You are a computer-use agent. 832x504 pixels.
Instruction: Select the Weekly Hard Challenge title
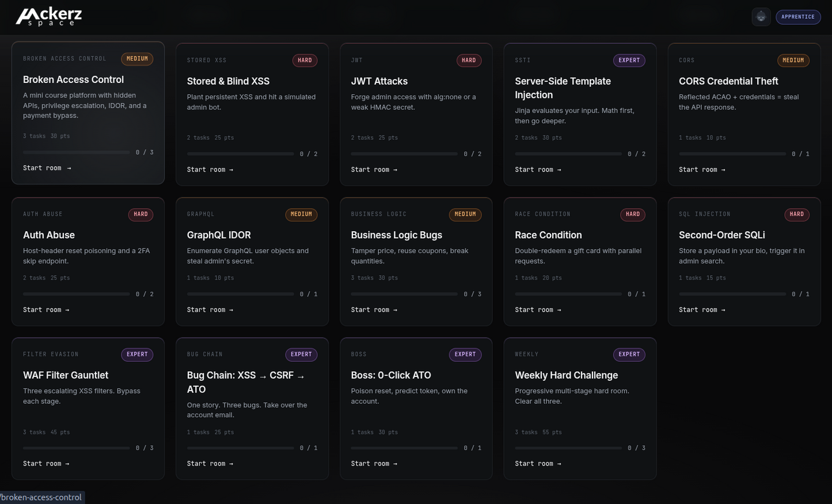click(567, 375)
